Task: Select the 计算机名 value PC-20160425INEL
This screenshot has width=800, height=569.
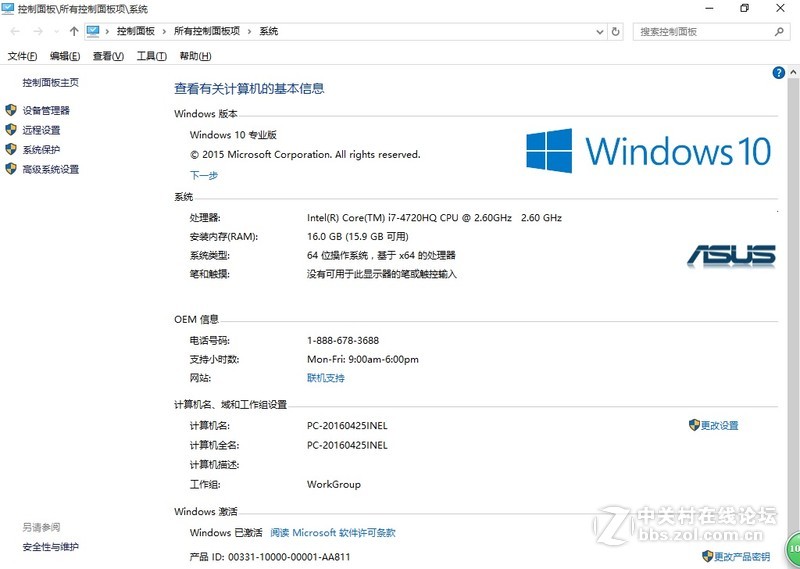Action: (347, 426)
